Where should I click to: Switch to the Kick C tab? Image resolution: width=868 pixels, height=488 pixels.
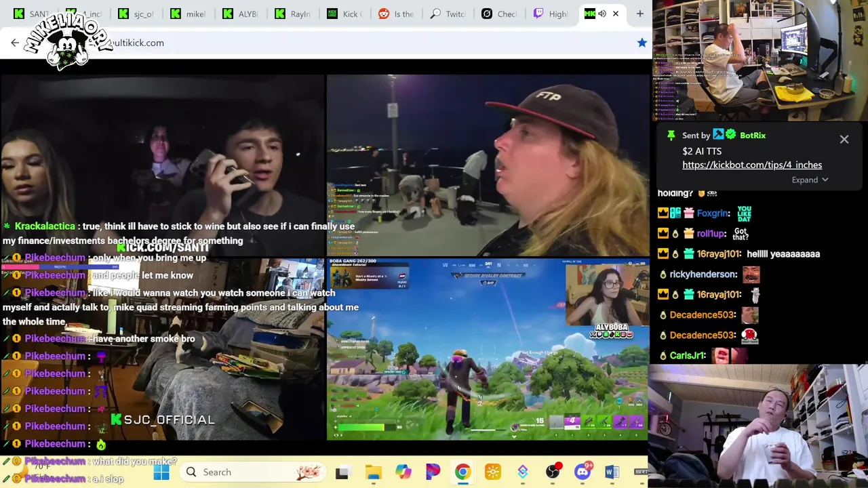pos(345,14)
